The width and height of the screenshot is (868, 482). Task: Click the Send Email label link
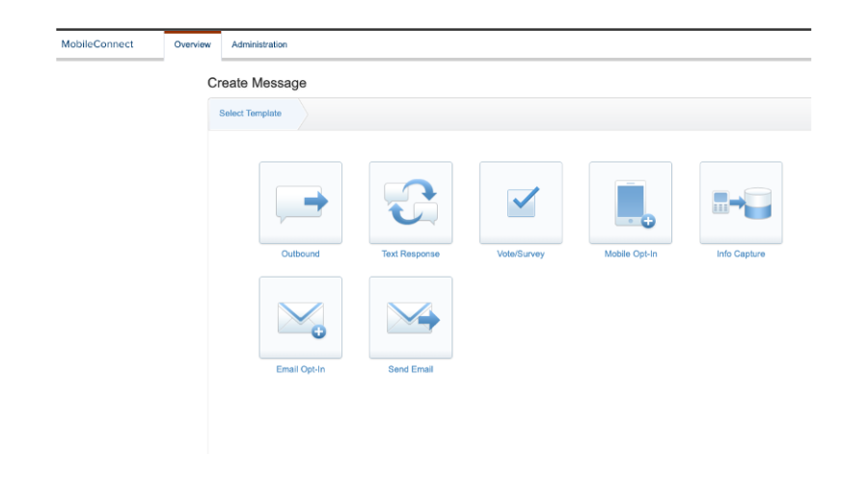411,369
